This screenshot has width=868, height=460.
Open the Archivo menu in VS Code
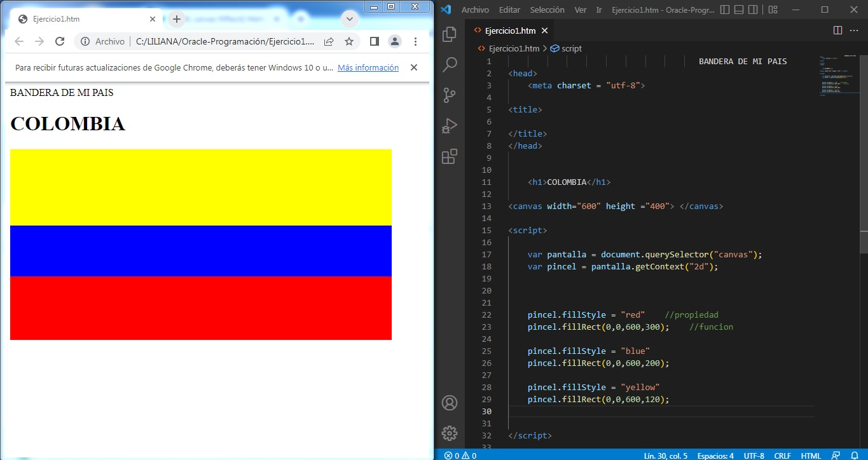tap(475, 10)
